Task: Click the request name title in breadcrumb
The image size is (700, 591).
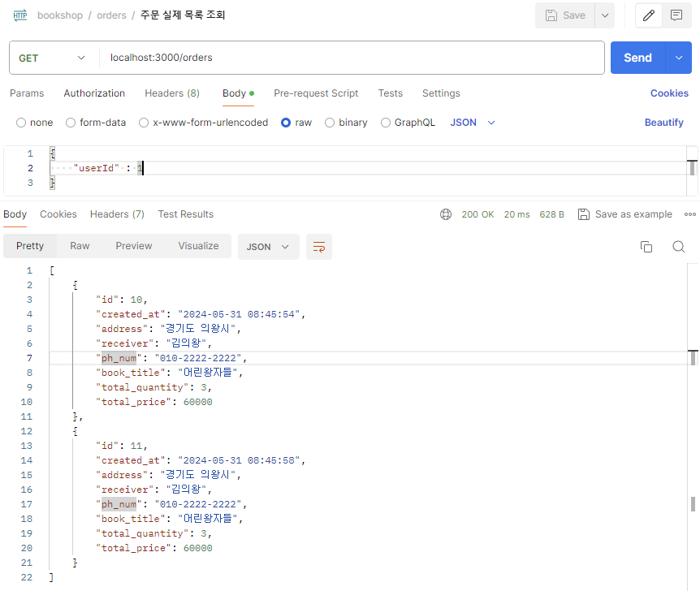Action: (183, 15)
